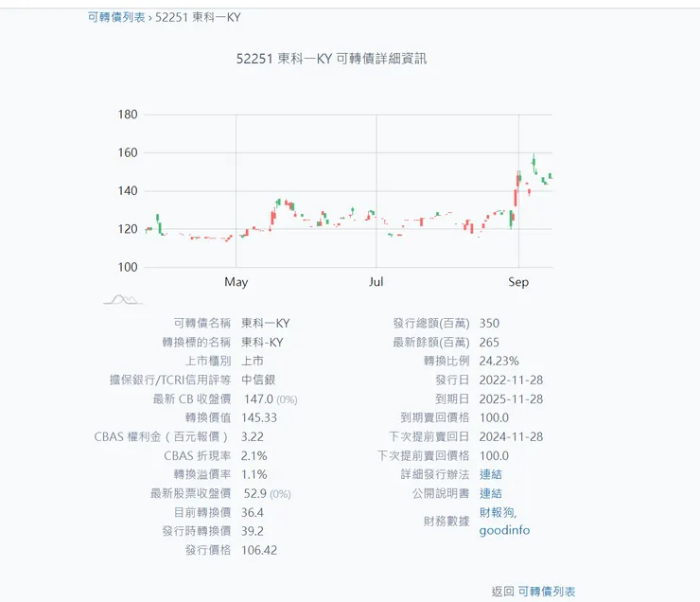Click the 下次提前賣回價格 label
Image resolution: width=700 pixels, height=602 pixels.
pos(423,455)
